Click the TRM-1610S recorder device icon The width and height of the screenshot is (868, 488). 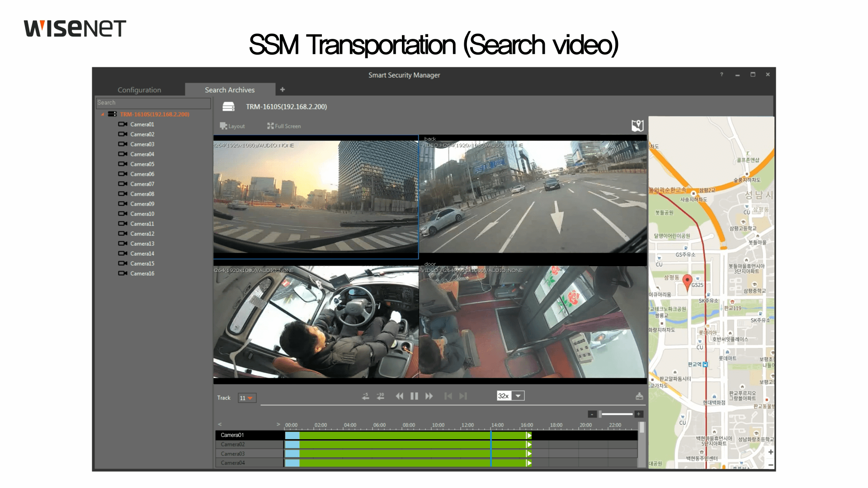pos(228,107)
